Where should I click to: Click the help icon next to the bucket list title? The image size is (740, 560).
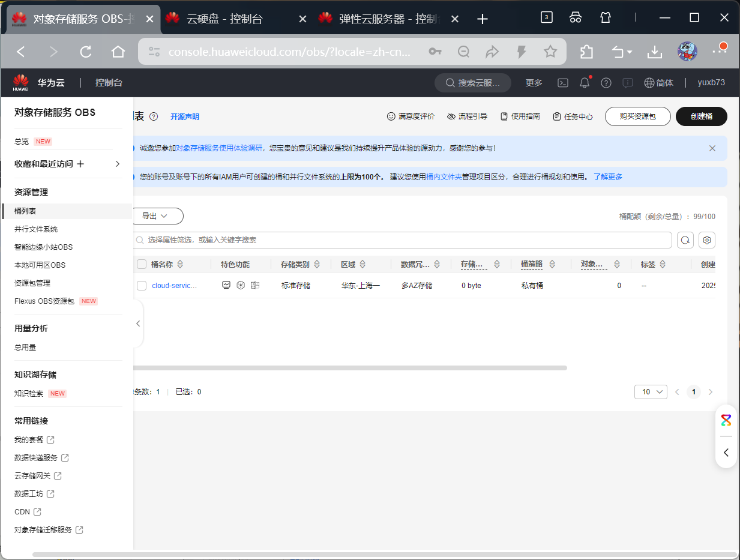click(154, 116)
